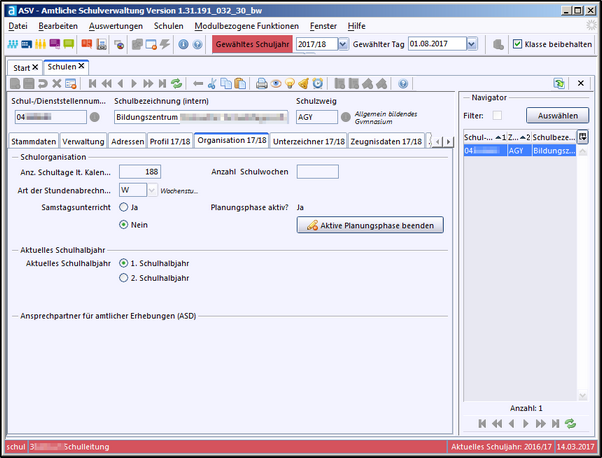This screenshot has height=458, width=602.
Task: Enable the Navigator Filter checkbox
Action: tap(497, 116)
